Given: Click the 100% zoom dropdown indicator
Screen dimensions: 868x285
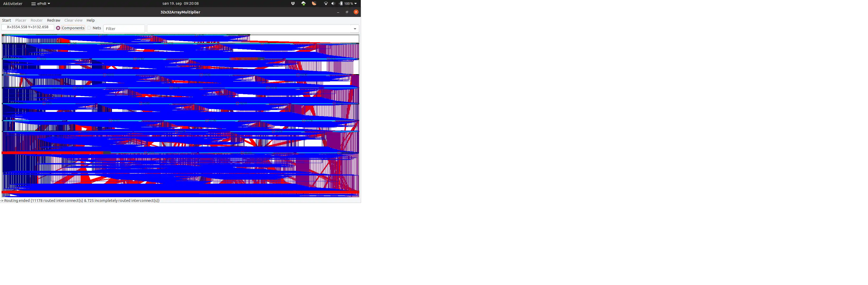Looking at the screenshot, I should [x=357, y=3].
